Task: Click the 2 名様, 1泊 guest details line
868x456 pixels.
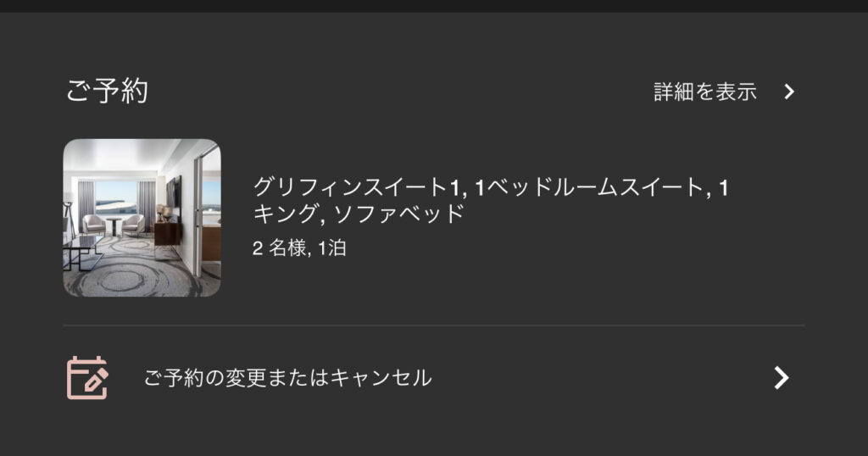Action: [299, 247]
